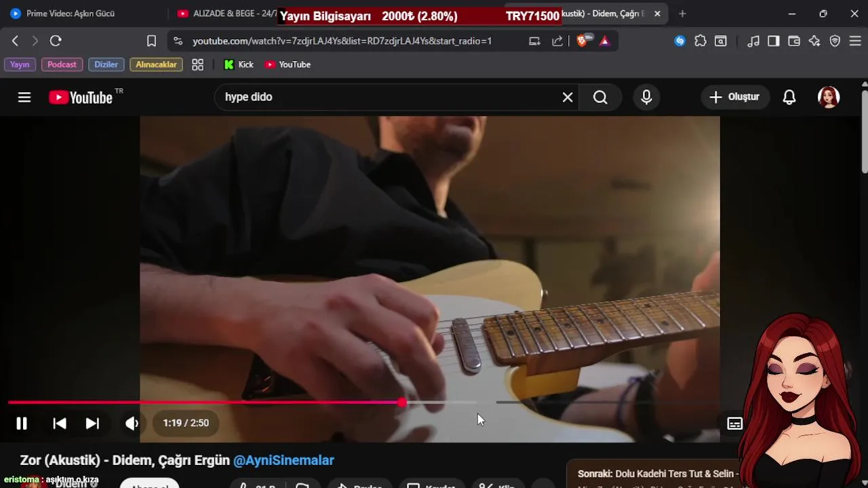
Task: Open the YouTube notifications bell
Action: pos(789,97)
